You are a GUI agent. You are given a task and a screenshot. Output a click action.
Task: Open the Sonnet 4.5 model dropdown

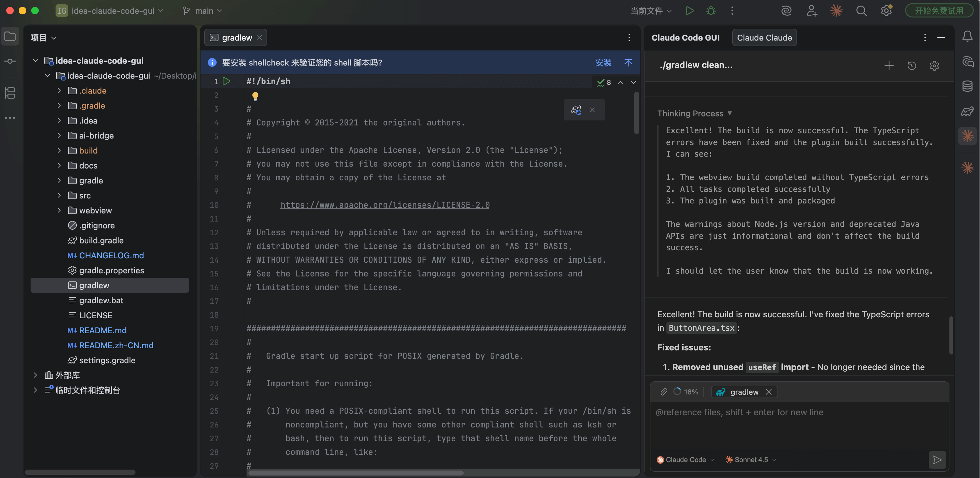751,460
